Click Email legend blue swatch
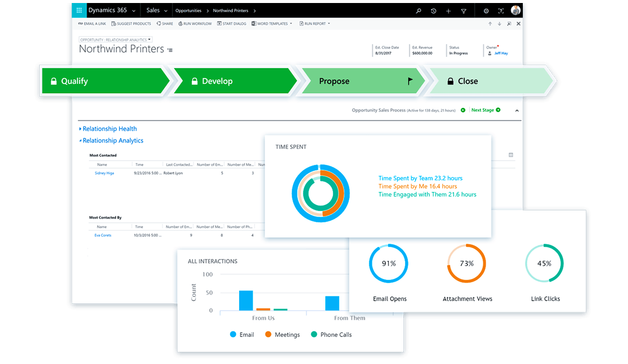Image resolution: width=628 pixels, height=364 pixels. pos(233,334)
